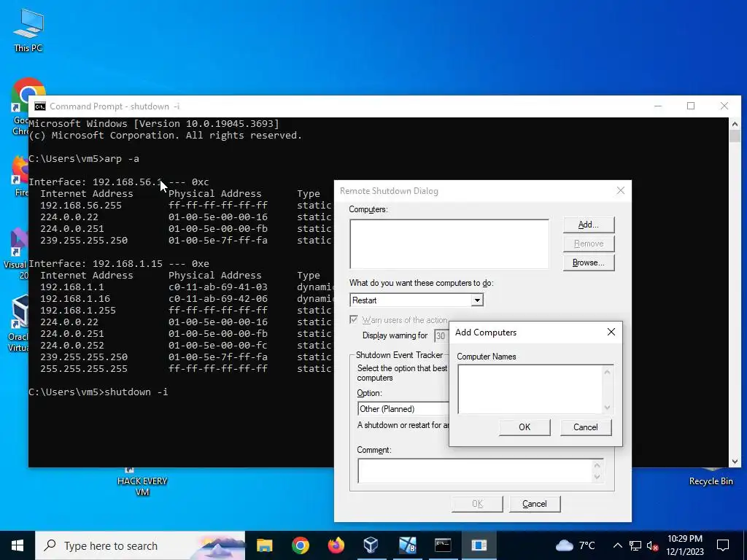
Task: Click the Remove button
Action: 589,244
